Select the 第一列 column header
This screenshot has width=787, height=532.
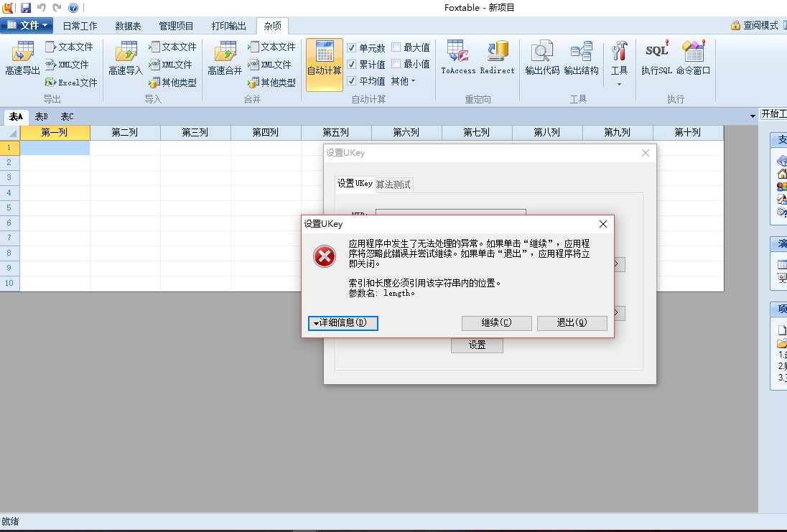55,133
